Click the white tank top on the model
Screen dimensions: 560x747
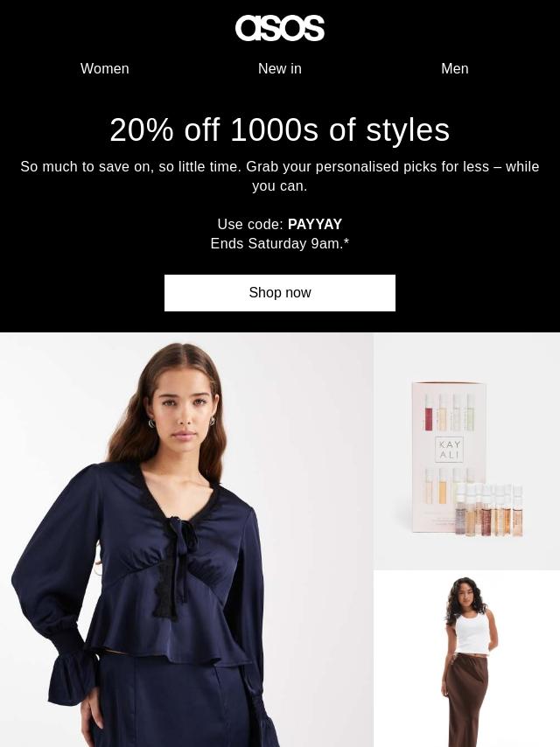coord(472,632)
